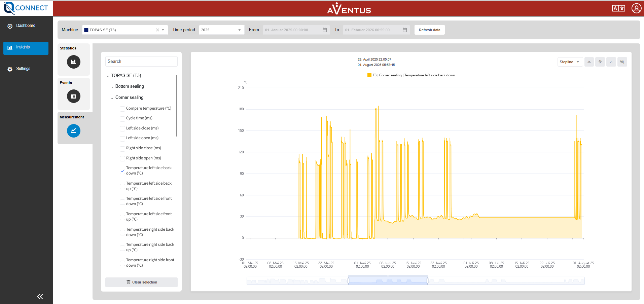Open the user account profile icon
This screenshot has height=304, width=644.
[x=636, y=8]
